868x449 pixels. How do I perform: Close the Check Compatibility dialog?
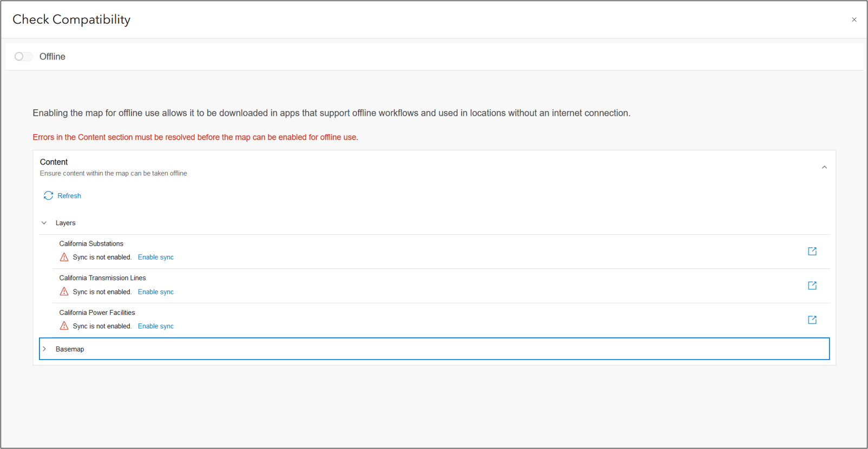854,20
